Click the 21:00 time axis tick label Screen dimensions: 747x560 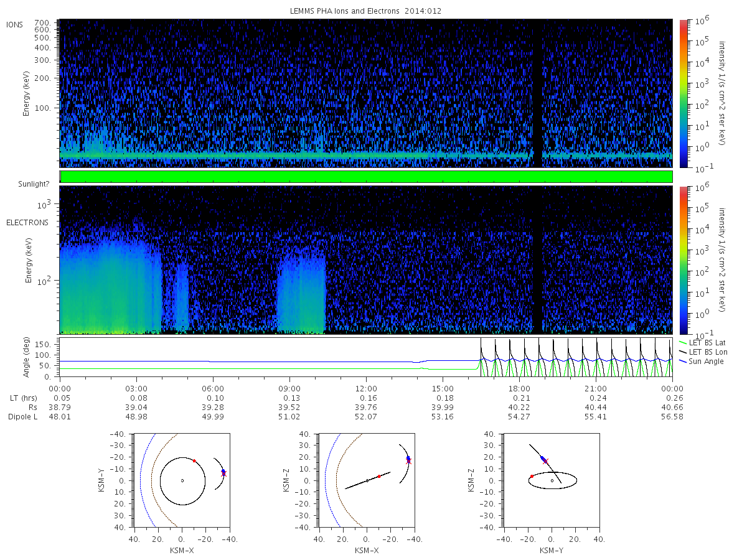(596, 388)
